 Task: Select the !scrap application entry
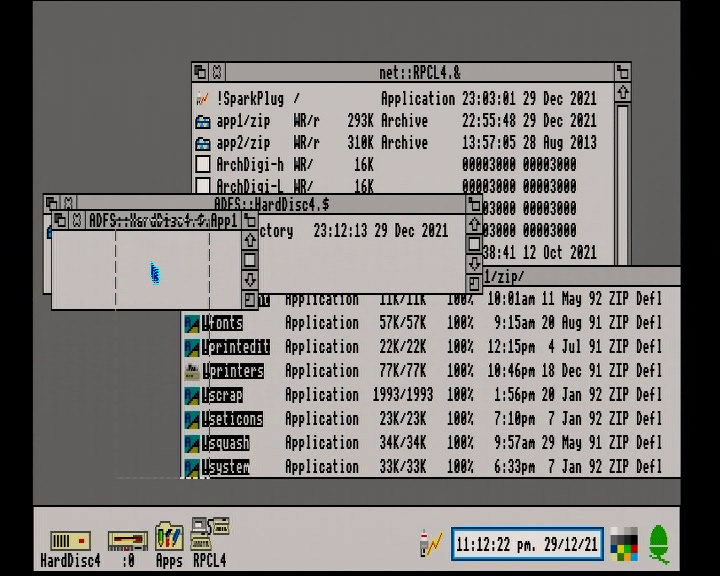[x=222, y=395]
